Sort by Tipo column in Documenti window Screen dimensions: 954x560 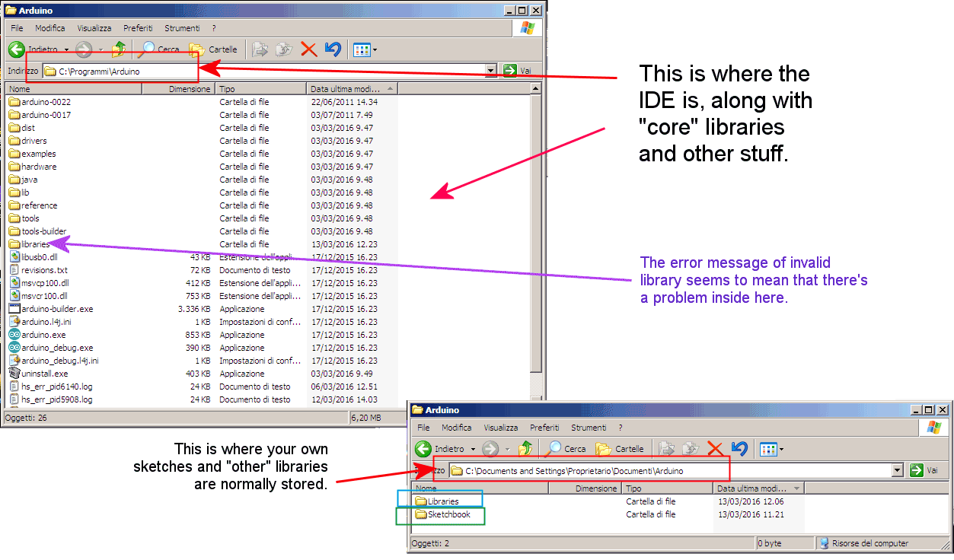pos(667,488)
